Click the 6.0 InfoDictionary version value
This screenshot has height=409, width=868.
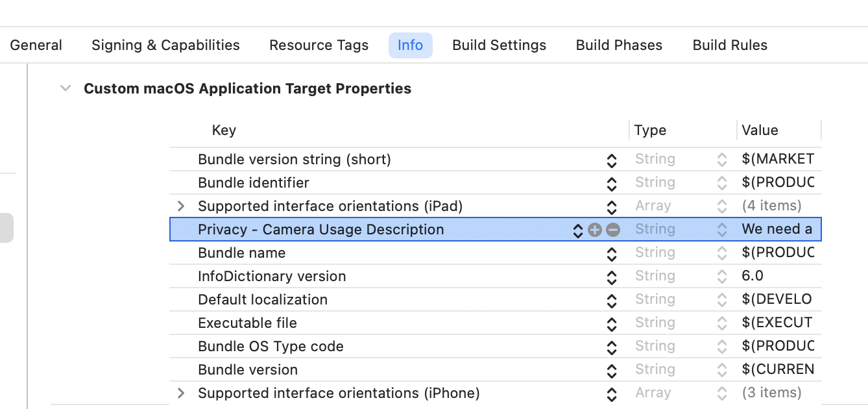[x=753, y=277]
